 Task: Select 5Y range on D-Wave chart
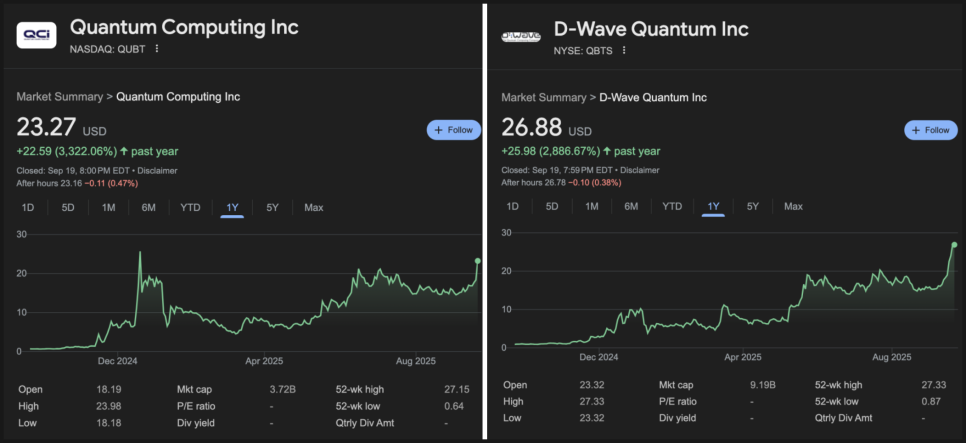click(753, 206)
